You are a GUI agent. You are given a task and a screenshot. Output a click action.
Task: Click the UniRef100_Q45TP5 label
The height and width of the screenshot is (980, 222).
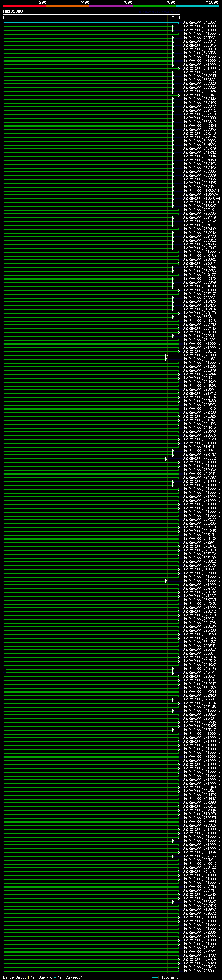point(199,669)
